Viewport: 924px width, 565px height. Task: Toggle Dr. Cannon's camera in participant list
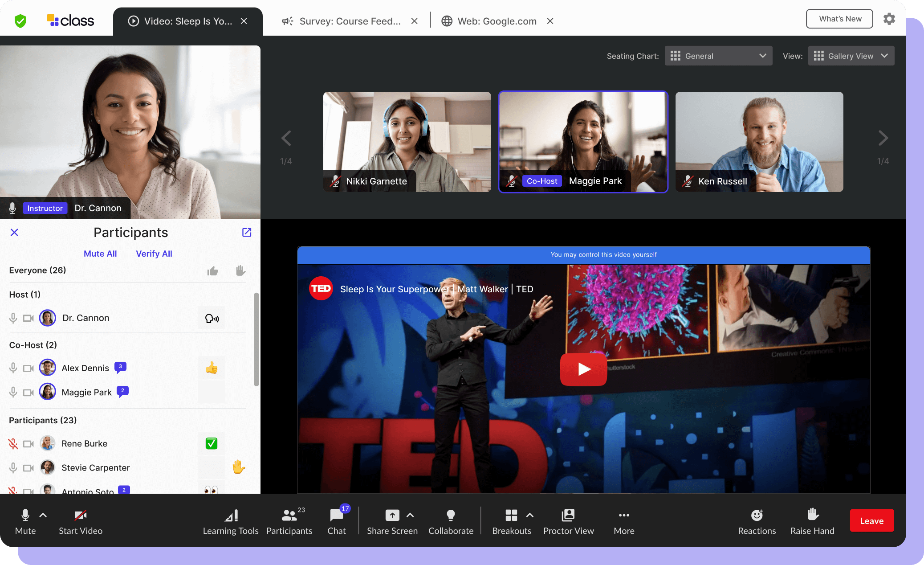[x=28, y=318]
